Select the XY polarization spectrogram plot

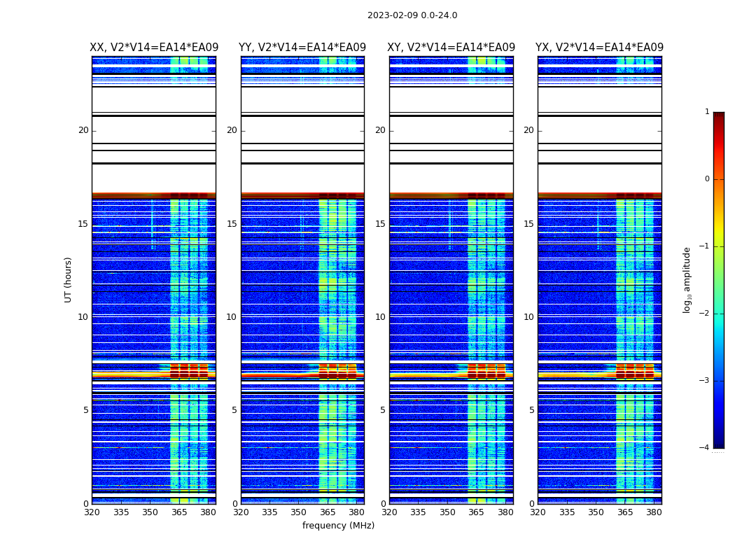click(x=451, y=280)
